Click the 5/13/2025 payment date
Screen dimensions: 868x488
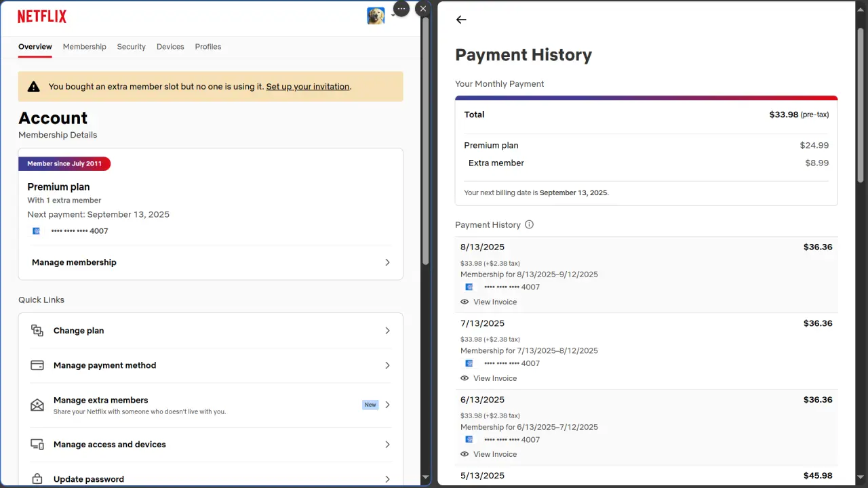coord(482,476)
